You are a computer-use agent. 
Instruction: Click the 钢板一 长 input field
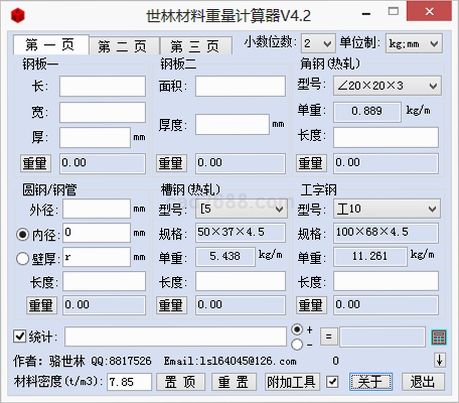[x=103, y=86]
